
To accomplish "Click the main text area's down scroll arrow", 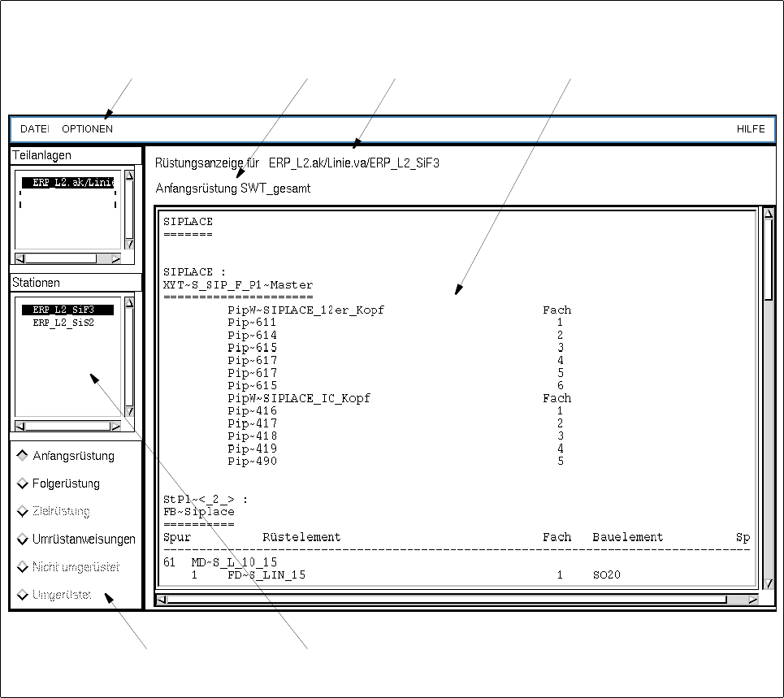I will coord(769,583).
